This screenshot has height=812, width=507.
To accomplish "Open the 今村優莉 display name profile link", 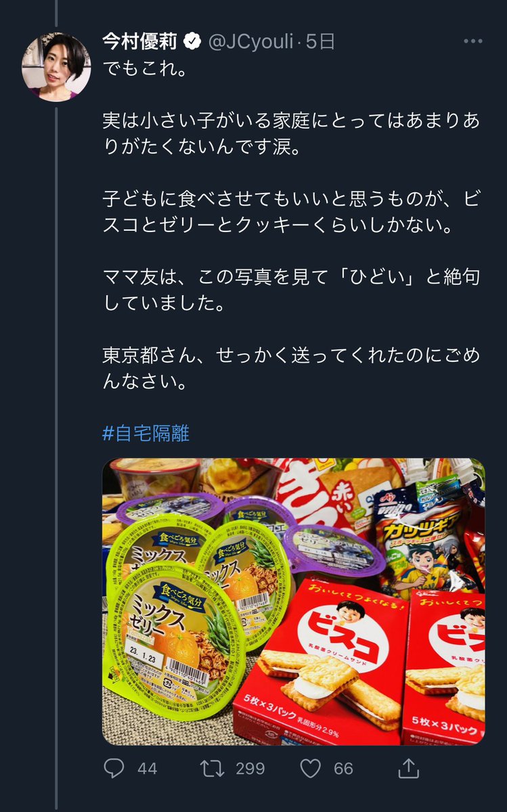I will [x=140, y=42].
